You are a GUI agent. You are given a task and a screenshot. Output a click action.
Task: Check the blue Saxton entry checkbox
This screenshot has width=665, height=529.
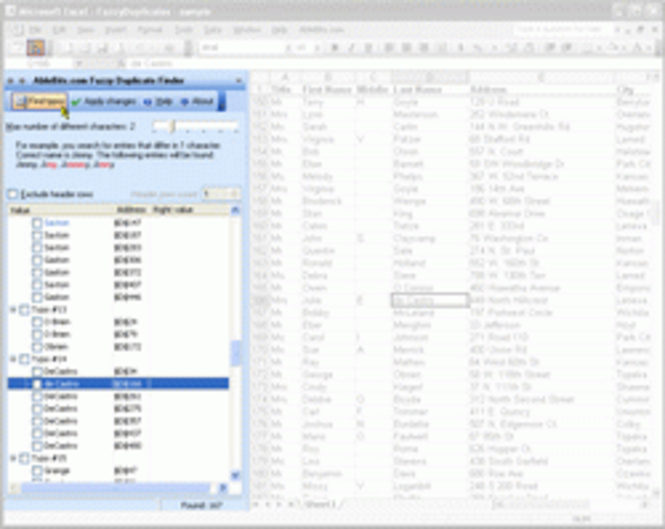[37, 223]
